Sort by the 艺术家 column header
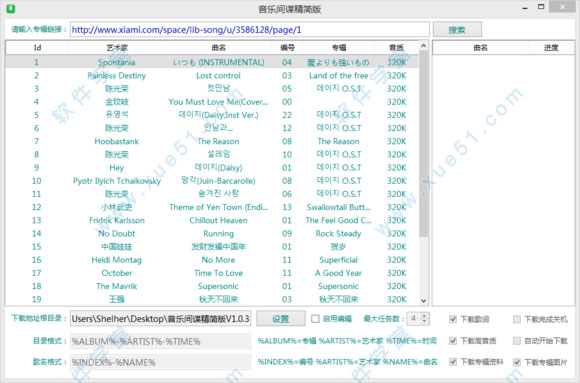This screenshot has width=580, height=383. [117, 48]
